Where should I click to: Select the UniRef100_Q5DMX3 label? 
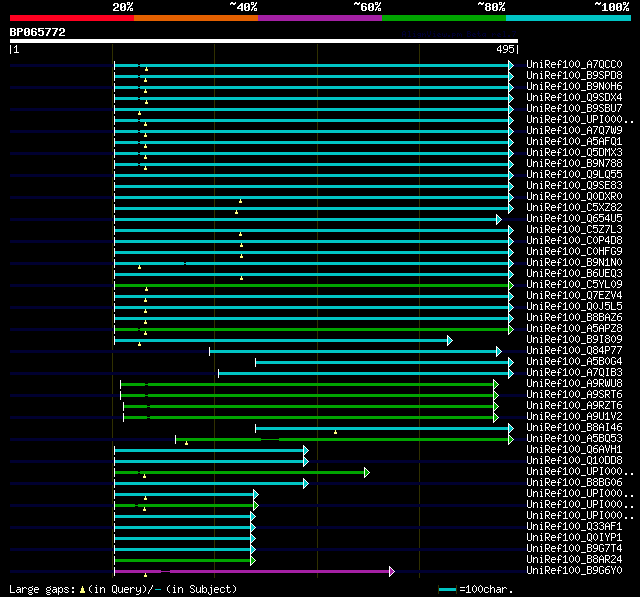(574, 153)
